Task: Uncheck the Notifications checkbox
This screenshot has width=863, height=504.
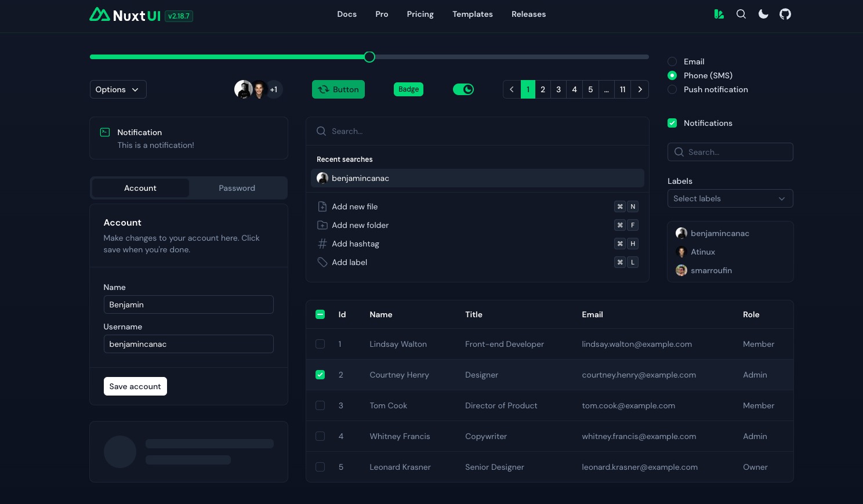Action: point(672,123)
